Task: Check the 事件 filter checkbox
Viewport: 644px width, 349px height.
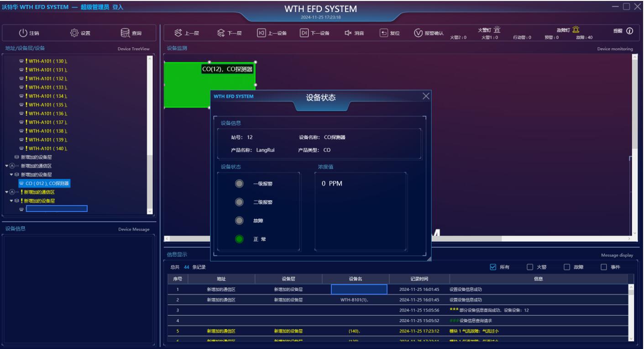Action: point(604,267)
